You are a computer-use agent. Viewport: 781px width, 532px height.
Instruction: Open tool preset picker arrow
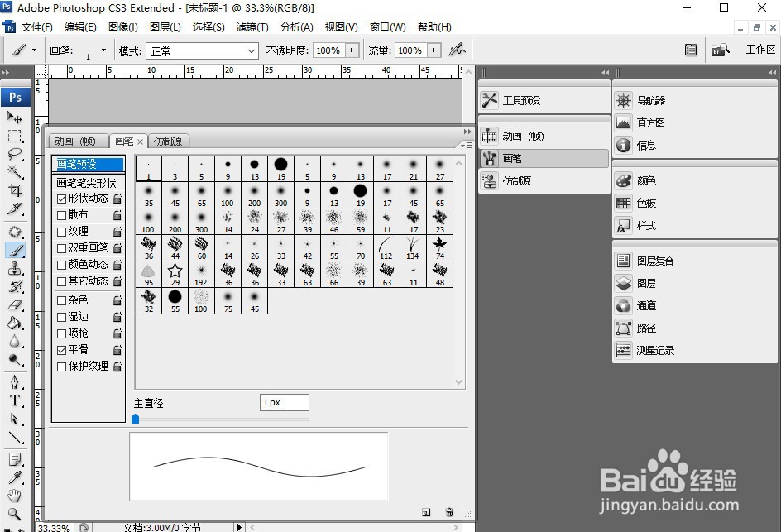34,50
